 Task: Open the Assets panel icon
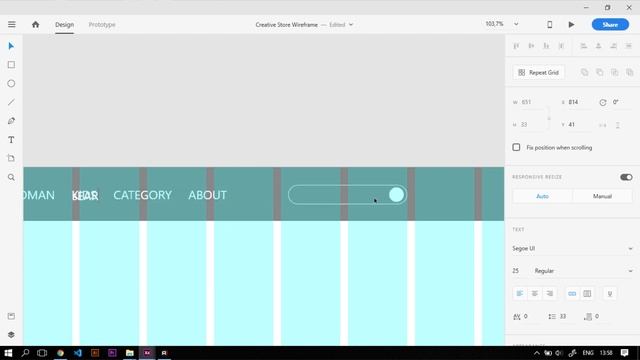[x=11, y=316]
